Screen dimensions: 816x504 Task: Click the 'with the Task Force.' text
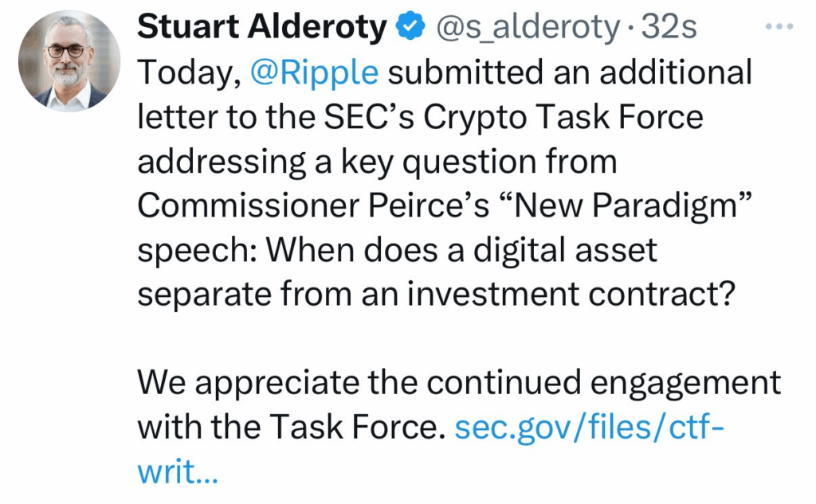pyautogui.click(x=292, y=428)
